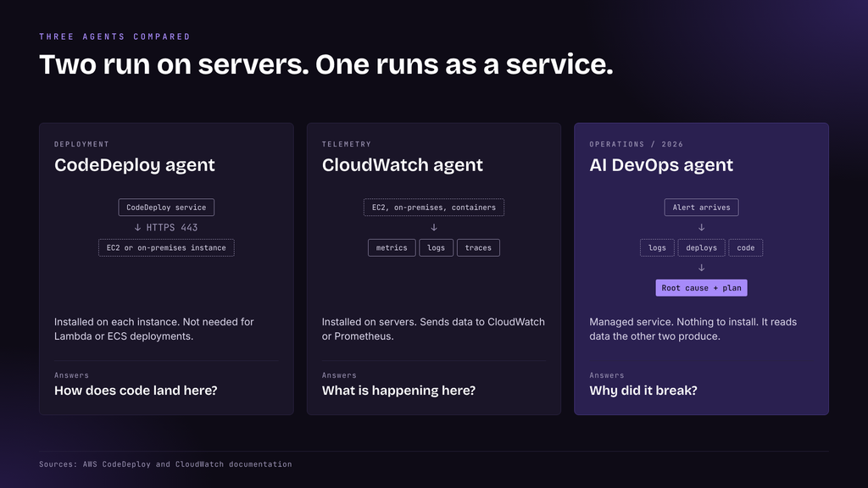Click the down arrow below 'Alert arrives'
This screenshot has height=488, width=868.
coord(701,227)
